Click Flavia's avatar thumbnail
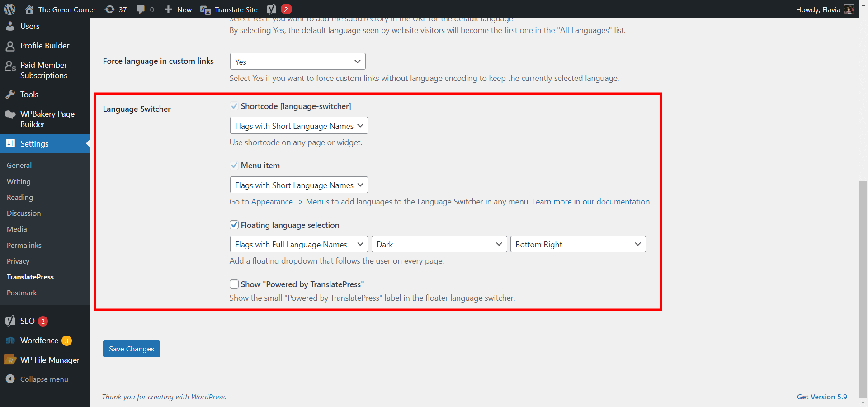 click(849, 9)
